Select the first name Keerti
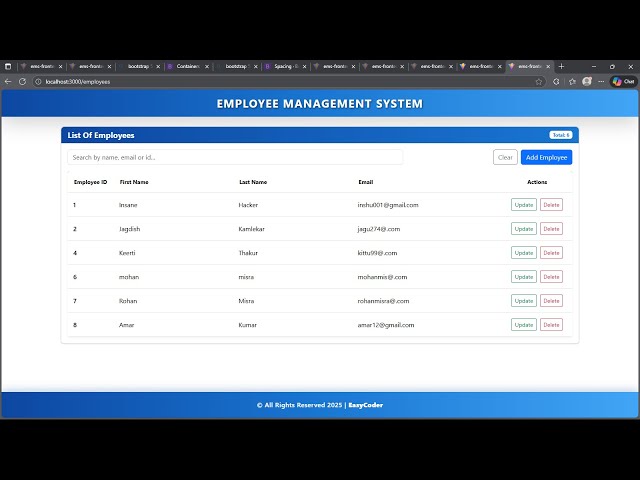Screen dimensions: 640x480 pos(127,253)
